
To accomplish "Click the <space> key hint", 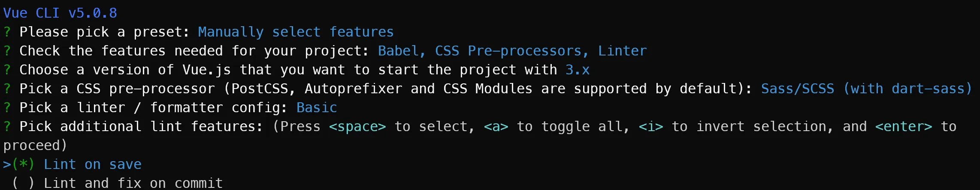I will 357,126.
